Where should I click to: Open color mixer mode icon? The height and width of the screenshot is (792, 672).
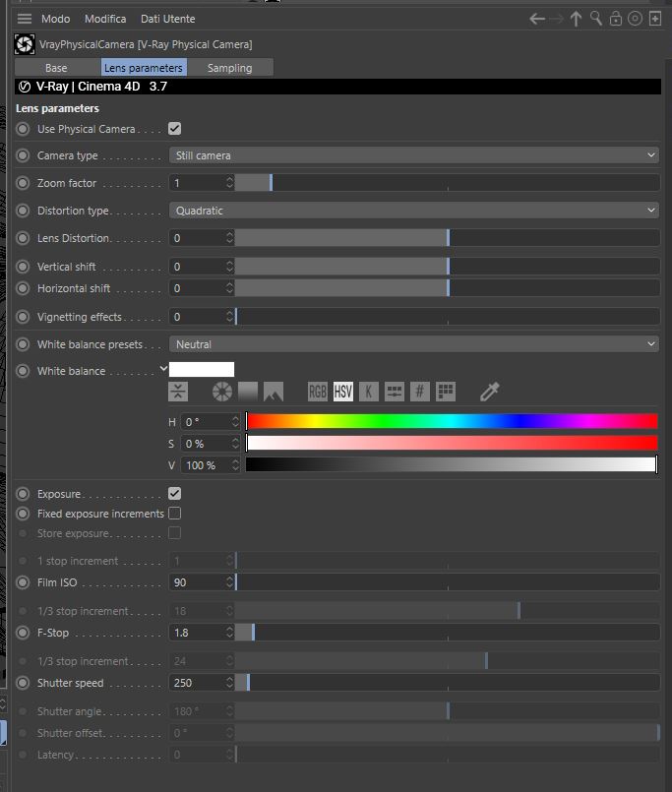[x=395, y=392]
